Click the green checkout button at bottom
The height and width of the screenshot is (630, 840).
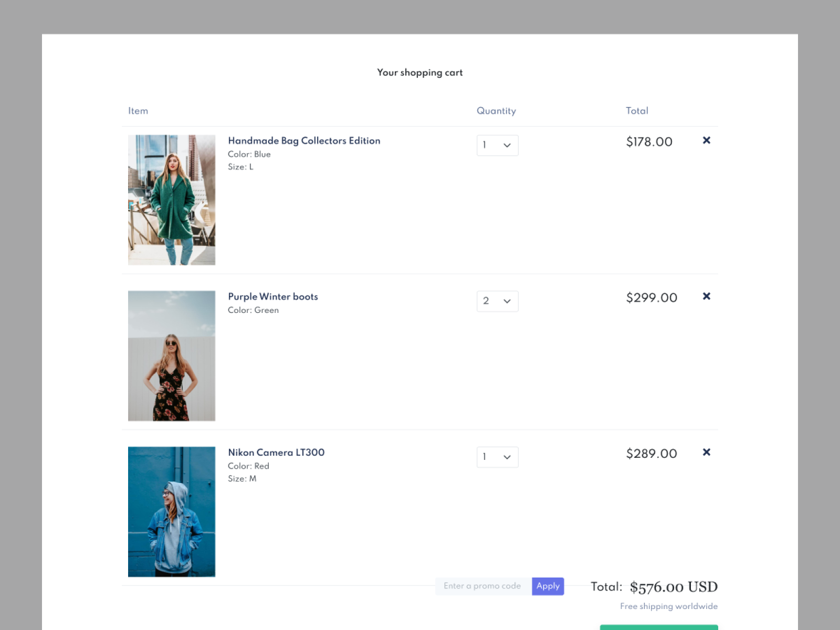pyautogui.click(x=658, y=628)
